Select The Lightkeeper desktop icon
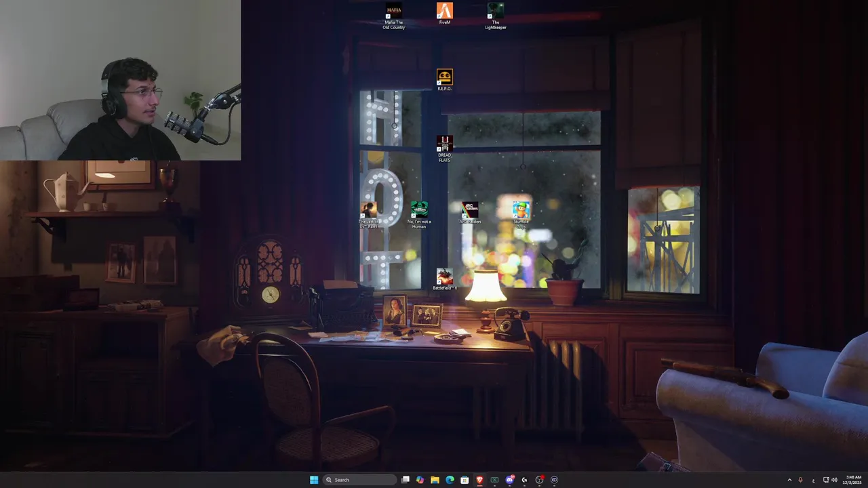This screenshot has height=488, width=868. click(x=496, y=16)
